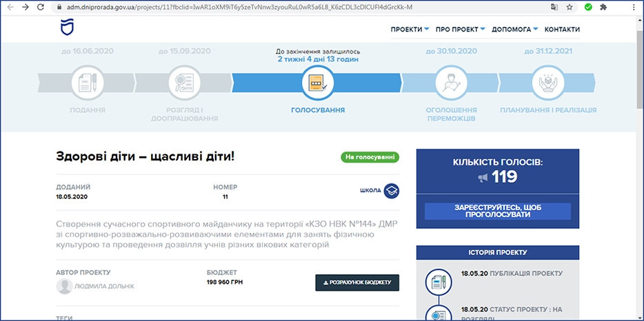
Task: Click the green checkmark extension icon
Action: (x=589, y=7)
